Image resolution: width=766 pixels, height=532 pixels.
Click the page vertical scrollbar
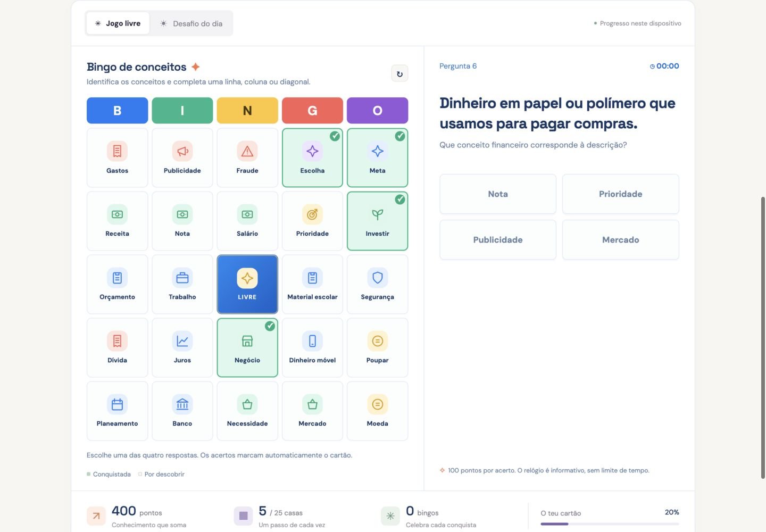763,338
